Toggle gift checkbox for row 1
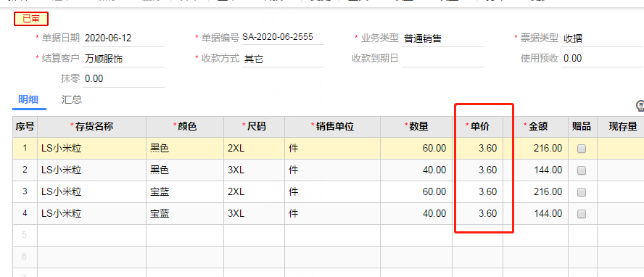Screen dimensions: 644x277 pos(581,149)
